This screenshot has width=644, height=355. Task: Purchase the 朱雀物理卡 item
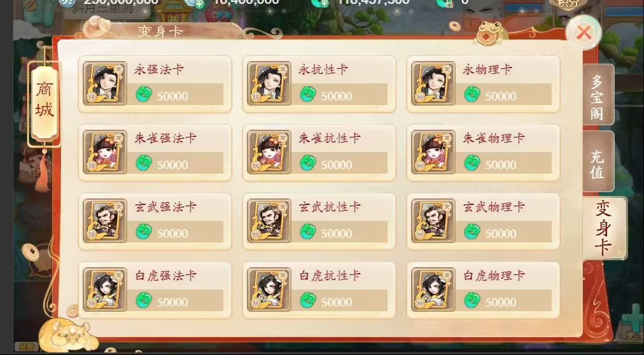[484, 153]
